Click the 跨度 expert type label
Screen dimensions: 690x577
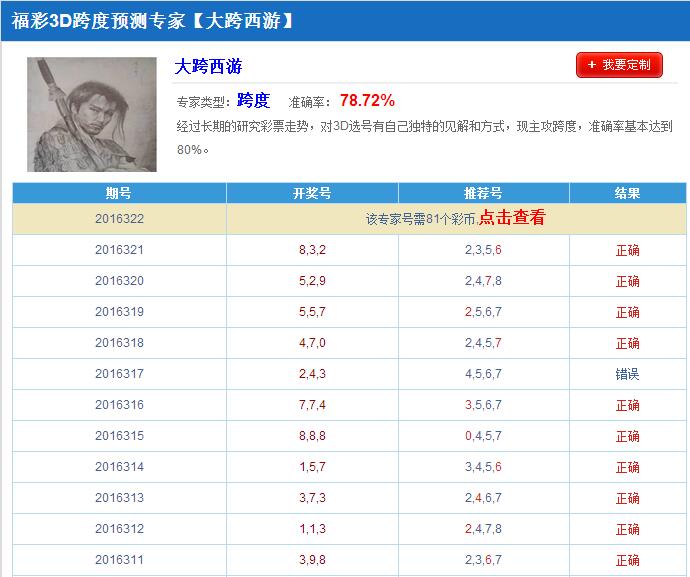pyautogui.click(x=253, y=100)
